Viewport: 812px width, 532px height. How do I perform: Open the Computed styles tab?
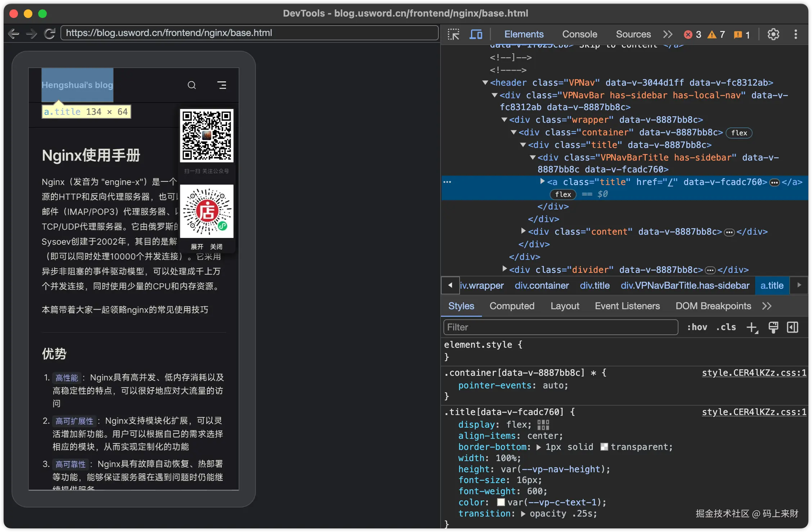click(512, 306)
